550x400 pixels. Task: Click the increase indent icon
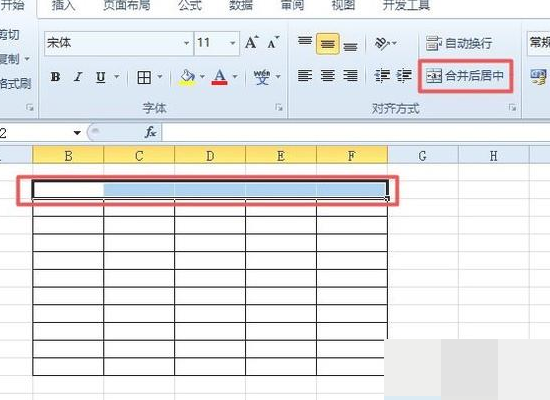pyautogui.click(x=404, y=75)
